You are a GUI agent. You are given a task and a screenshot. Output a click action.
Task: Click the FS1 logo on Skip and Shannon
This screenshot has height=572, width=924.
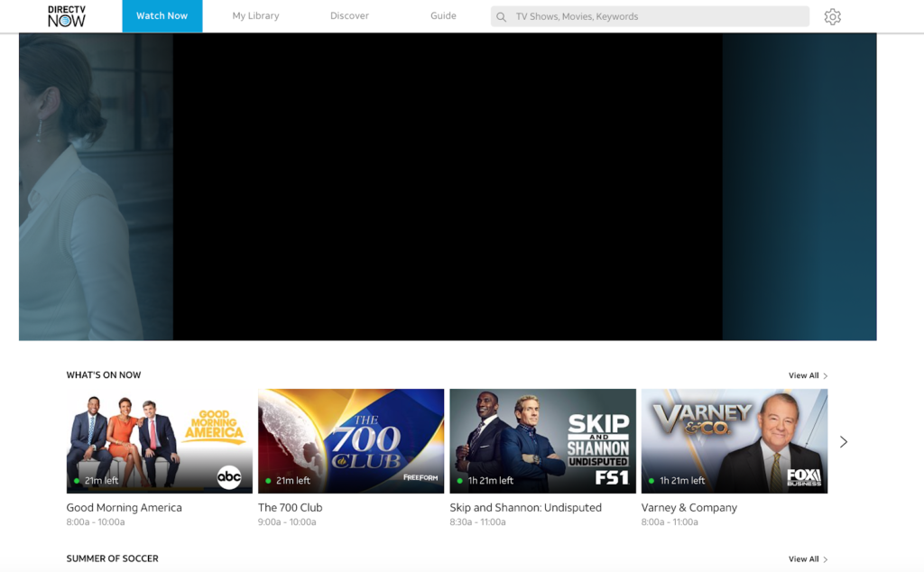coord(611,477)
